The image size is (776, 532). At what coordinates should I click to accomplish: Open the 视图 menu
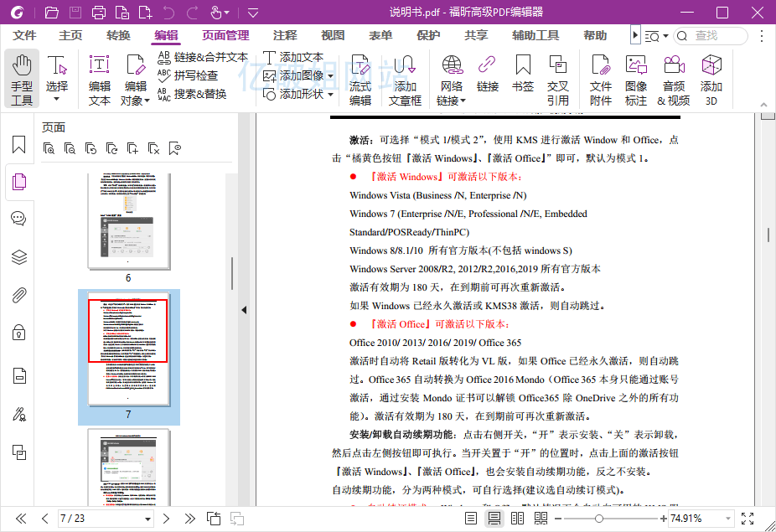pyautogui.click(x=332, y=35)
